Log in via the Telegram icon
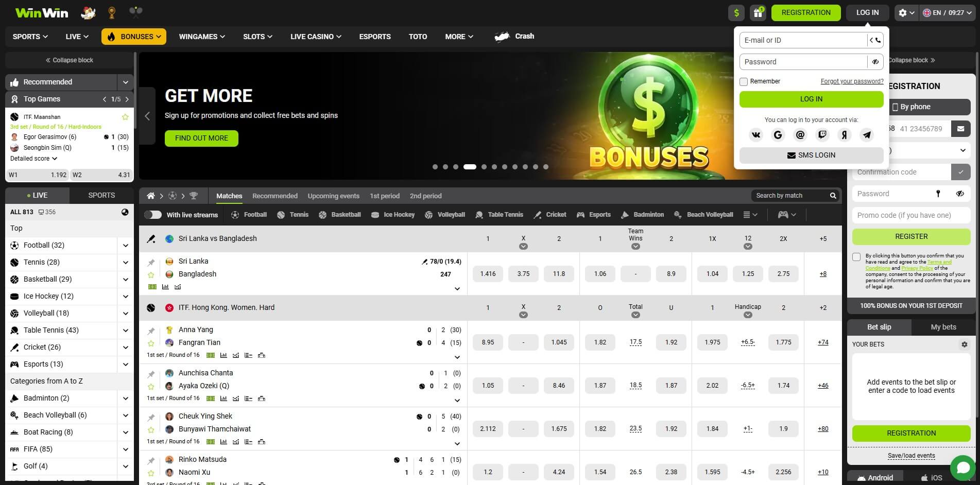The width and height of the screenshot is (980, 485). 866,135
